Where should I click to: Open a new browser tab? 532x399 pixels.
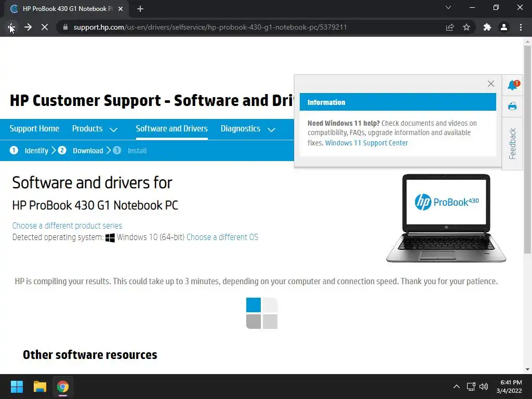coord(140,9)
